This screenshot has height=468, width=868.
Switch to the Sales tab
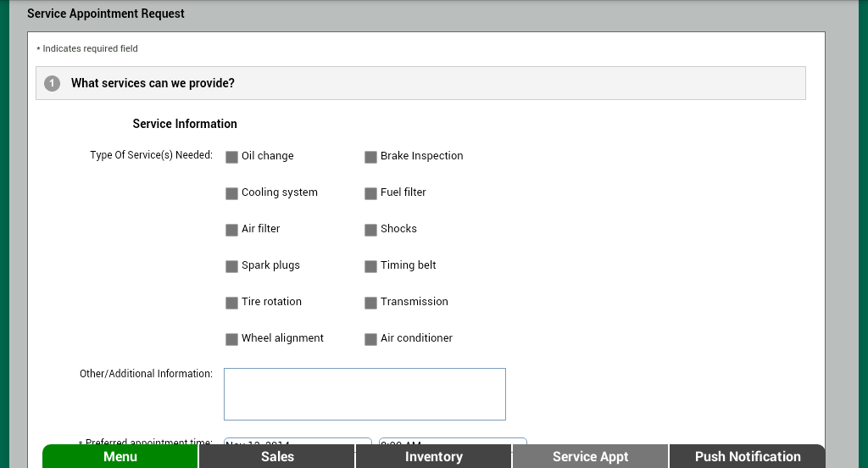point(277,456)
